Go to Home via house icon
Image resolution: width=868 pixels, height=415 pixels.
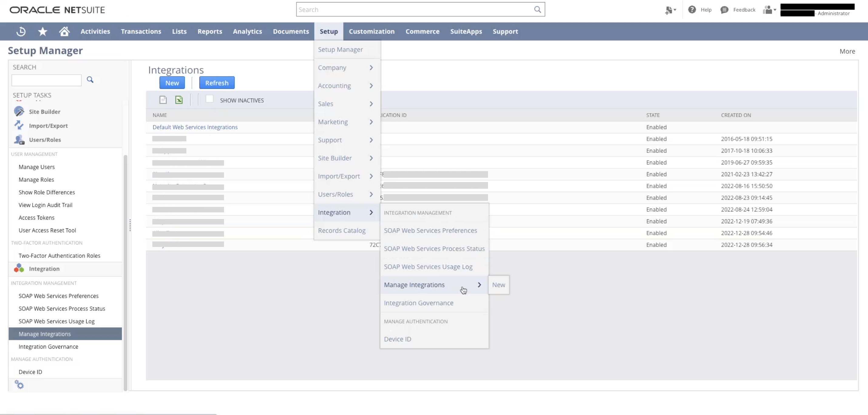point(64,31)
